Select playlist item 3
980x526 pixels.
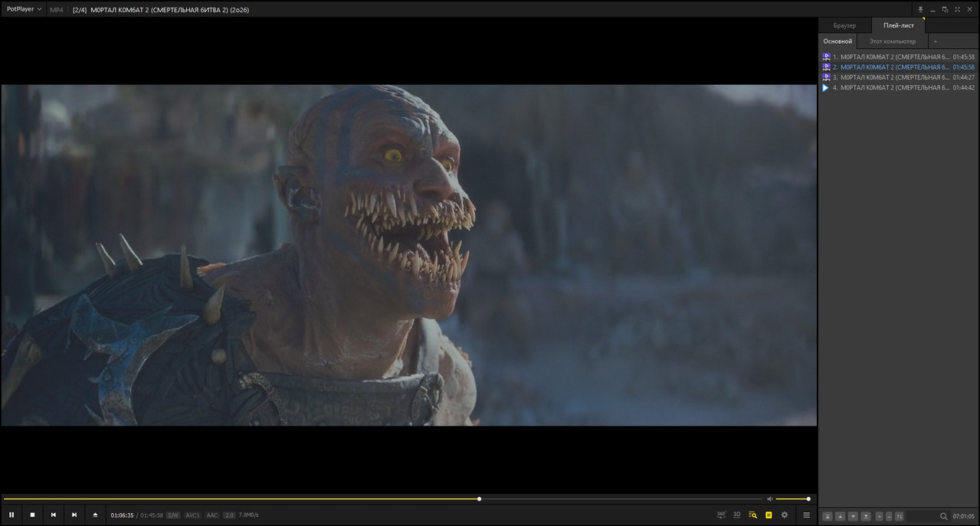point(898,77)
